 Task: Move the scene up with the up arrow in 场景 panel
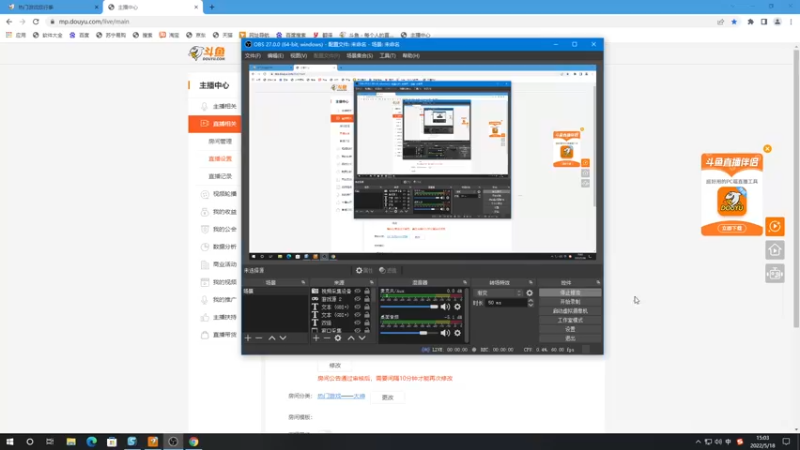272,338
